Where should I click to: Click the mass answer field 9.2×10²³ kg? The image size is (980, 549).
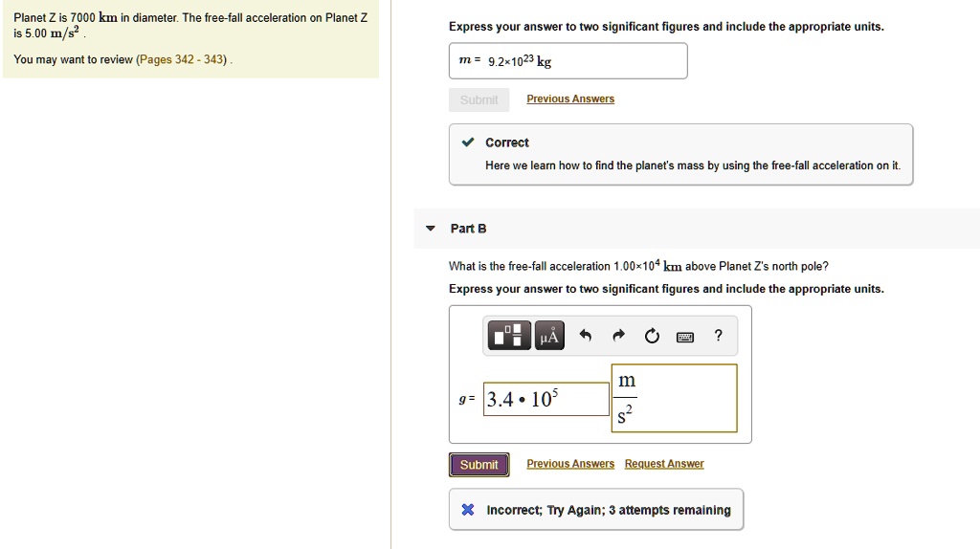[568, 61]
